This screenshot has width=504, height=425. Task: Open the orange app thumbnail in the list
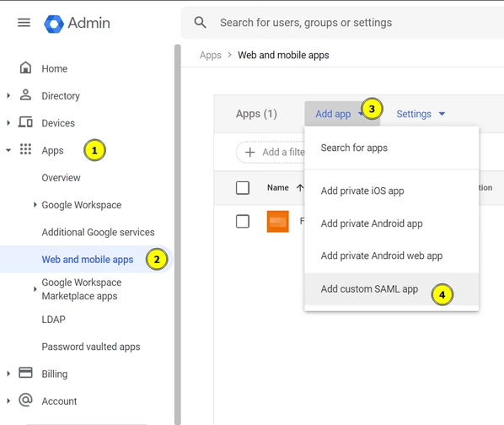point(278,222)
